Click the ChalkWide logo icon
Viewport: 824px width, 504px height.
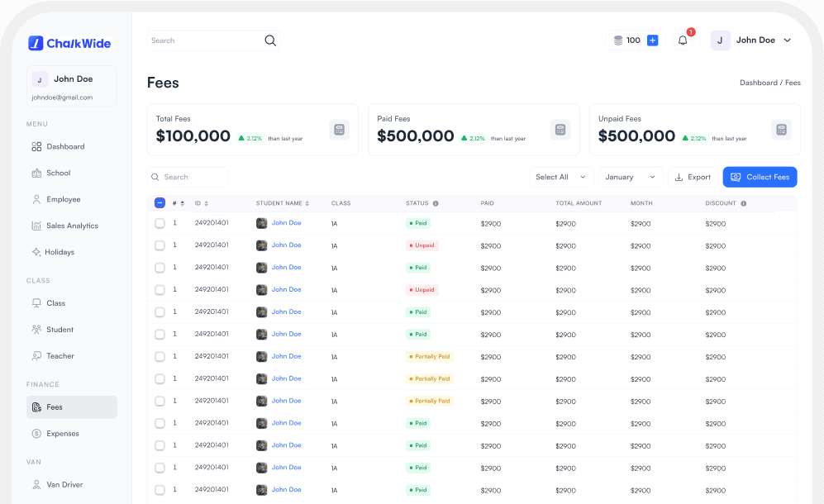pos(36,43)
